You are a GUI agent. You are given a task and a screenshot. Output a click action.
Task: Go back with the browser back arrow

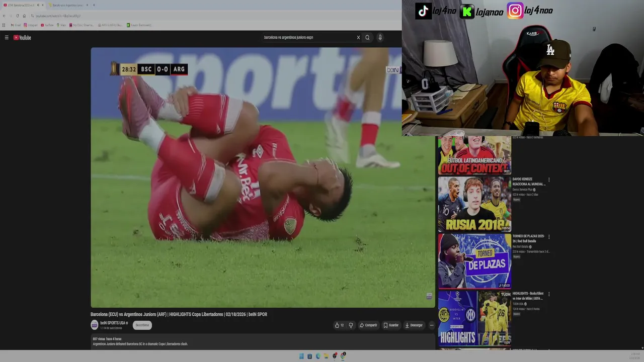point(4,16)
